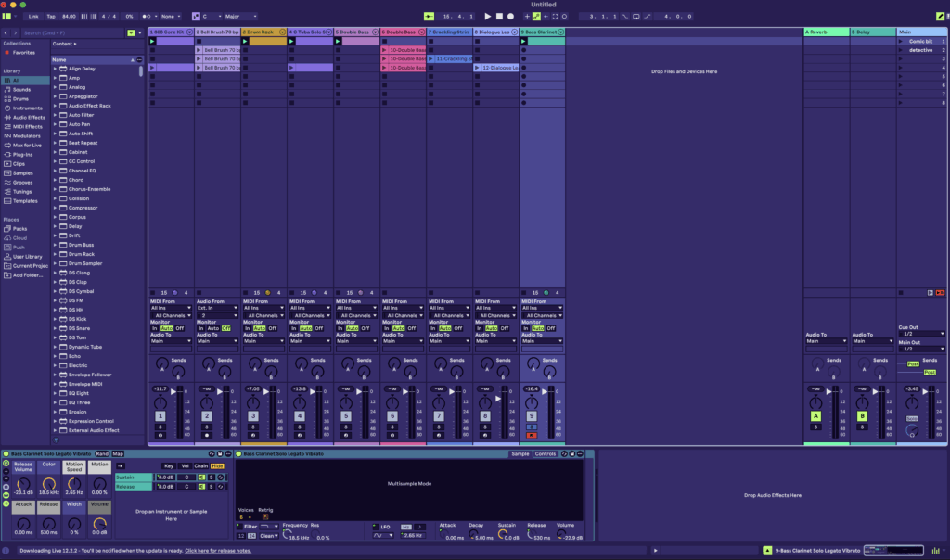This screenshot has height=560, width=950.
Task: Click Add Folder in Places
Action: (25, 275)
